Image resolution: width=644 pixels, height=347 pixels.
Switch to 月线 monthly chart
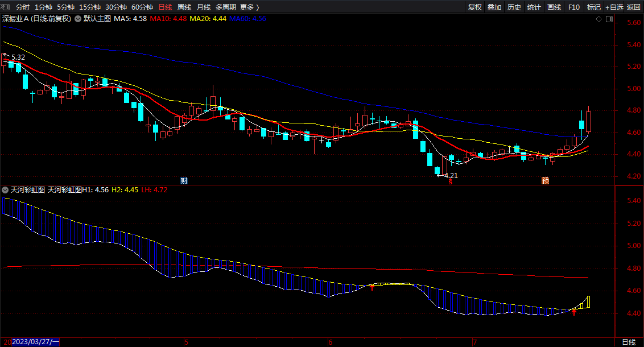pos(203,7)
